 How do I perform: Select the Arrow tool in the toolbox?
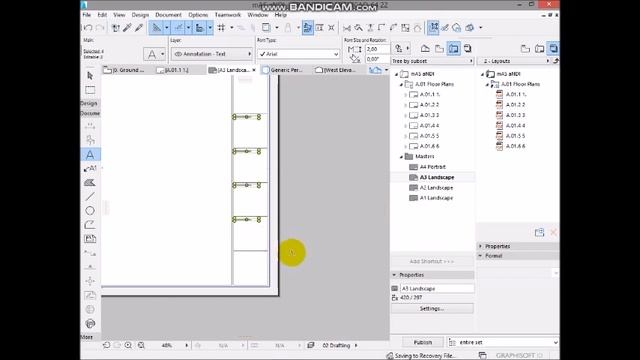tap(90, 76)
